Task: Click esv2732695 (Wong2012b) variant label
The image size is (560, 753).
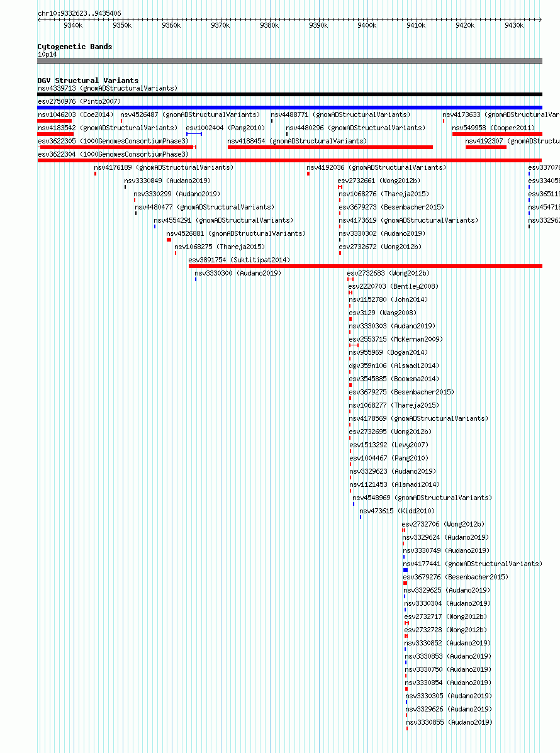Action: tap(391, 432)
